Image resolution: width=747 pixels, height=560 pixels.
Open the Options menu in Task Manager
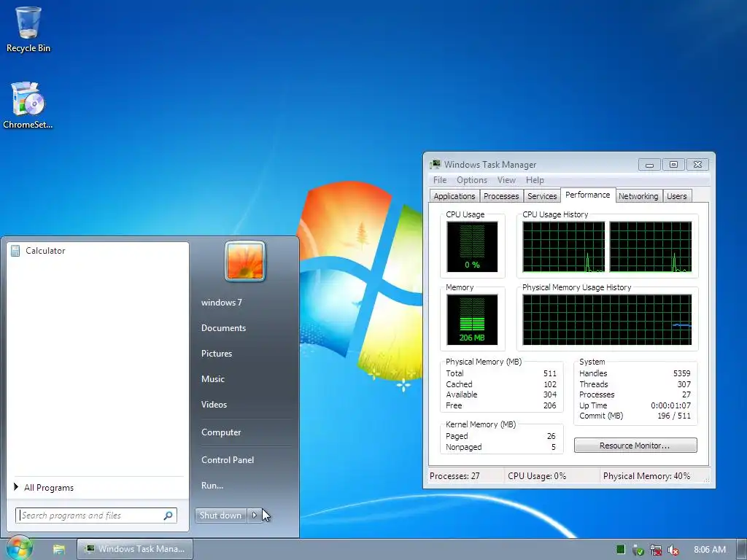472,180
